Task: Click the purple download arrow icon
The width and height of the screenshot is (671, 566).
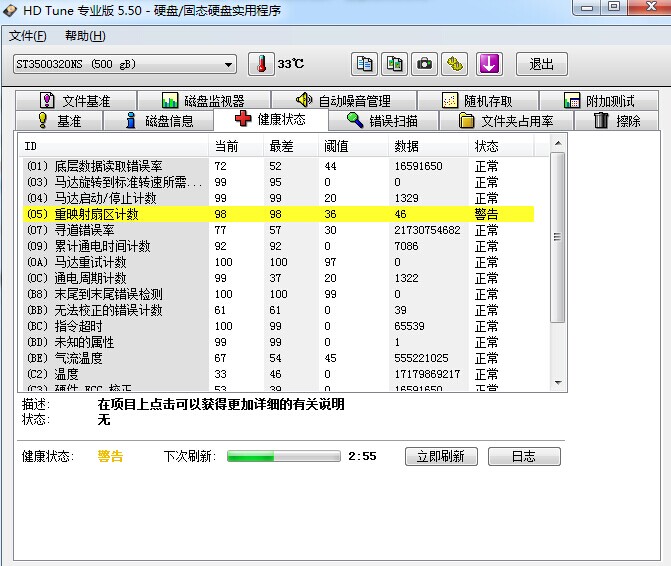Action: click(489, 64)
